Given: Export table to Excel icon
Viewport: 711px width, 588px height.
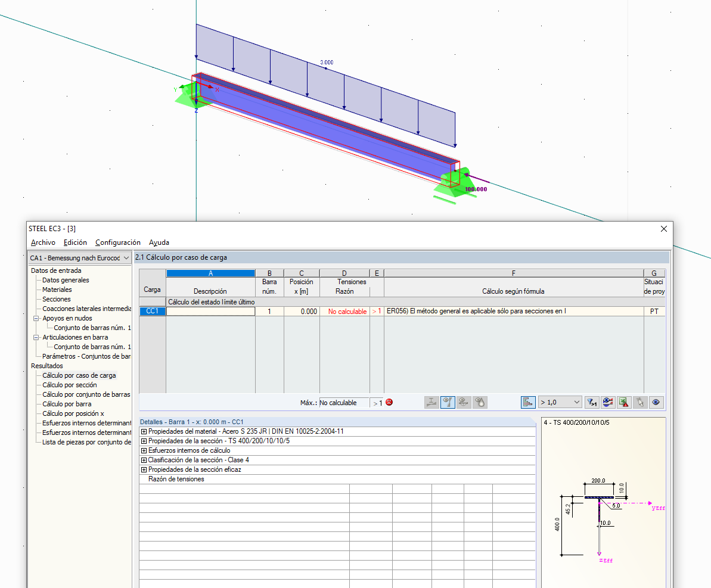Looking at the screenshot, I should (624, 402).
